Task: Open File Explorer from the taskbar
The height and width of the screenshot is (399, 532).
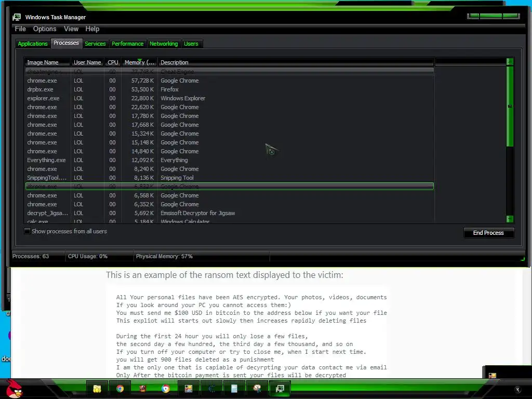Action: (97, 389)
